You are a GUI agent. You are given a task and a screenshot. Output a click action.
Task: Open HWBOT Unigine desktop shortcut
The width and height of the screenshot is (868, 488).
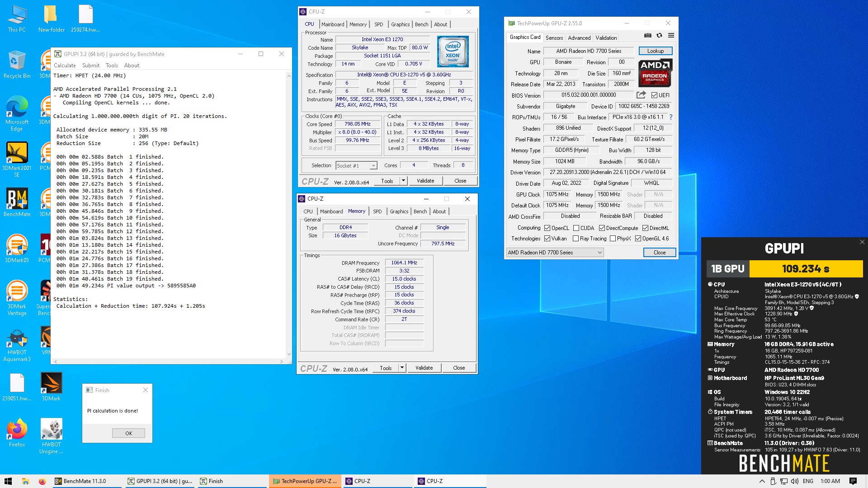pos(51,436)
